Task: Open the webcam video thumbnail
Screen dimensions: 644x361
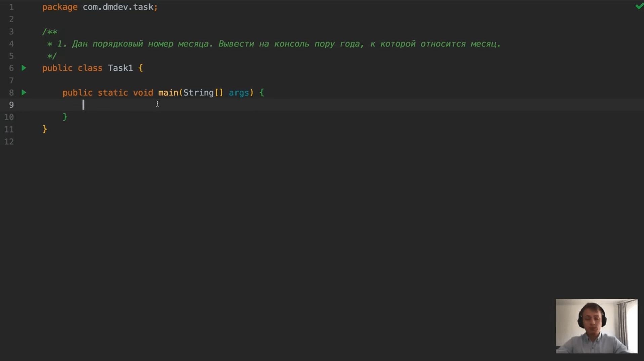Action: [x=596, y=326]
